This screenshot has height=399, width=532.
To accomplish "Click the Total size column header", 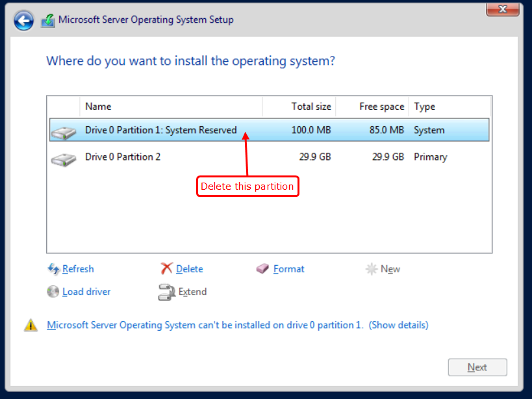I will (299, 107).
